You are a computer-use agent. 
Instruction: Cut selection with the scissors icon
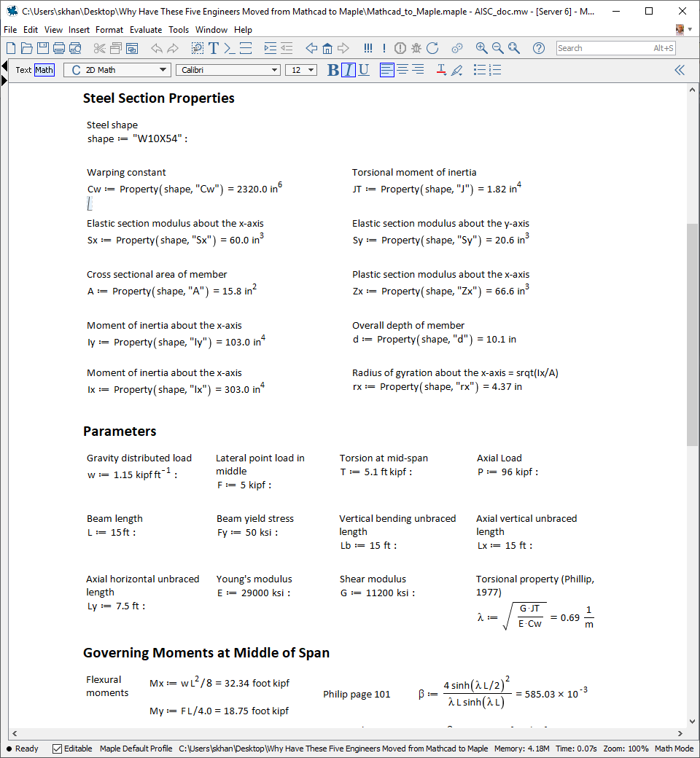(x=99, y=48)
